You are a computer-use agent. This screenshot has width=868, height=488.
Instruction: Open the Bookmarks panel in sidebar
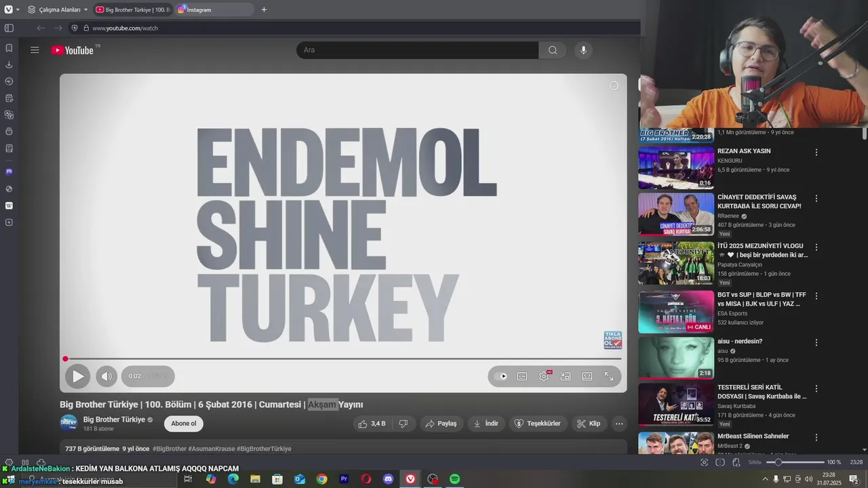click(x=9, y=48)
